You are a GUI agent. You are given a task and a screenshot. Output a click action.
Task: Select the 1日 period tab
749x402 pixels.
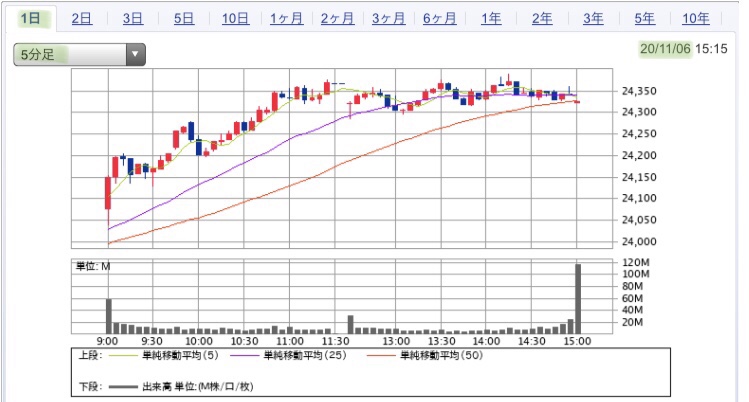[x=30, y=19]
